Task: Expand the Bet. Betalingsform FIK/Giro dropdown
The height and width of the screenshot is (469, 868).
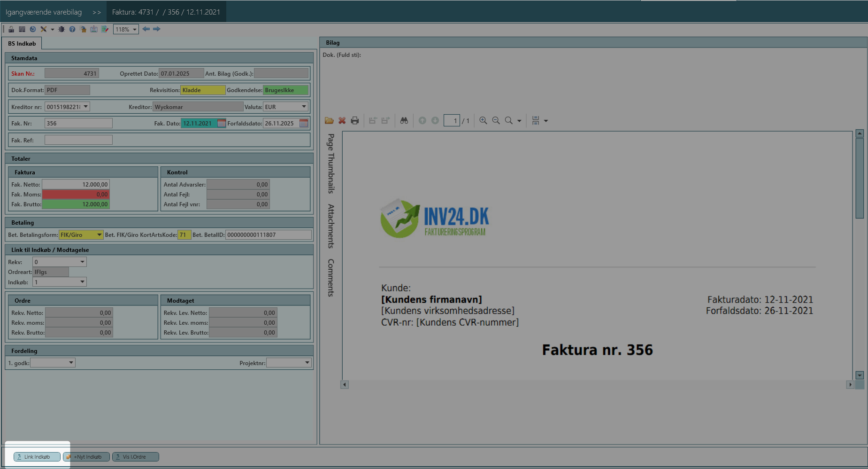Action: [99, 234]
